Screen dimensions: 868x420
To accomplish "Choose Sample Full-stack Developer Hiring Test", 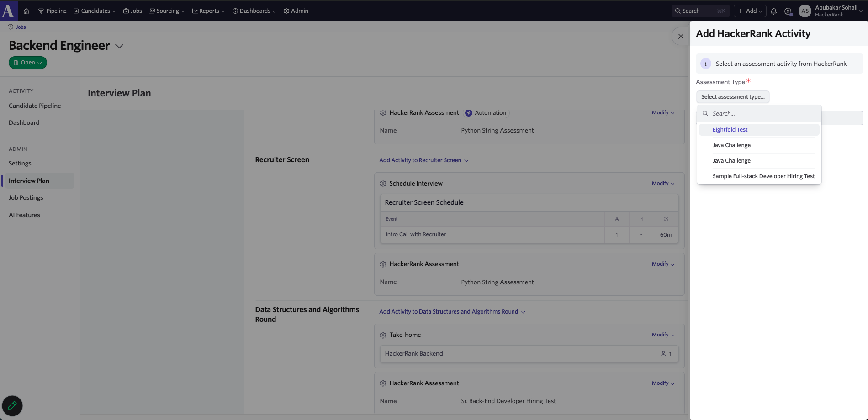I will pyautogui.click(x=763, y=176).
